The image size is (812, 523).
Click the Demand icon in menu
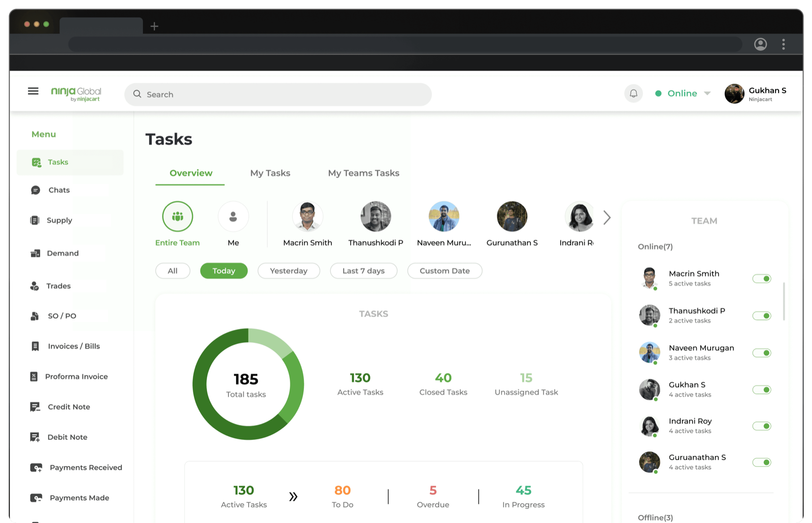coord(35,253)
